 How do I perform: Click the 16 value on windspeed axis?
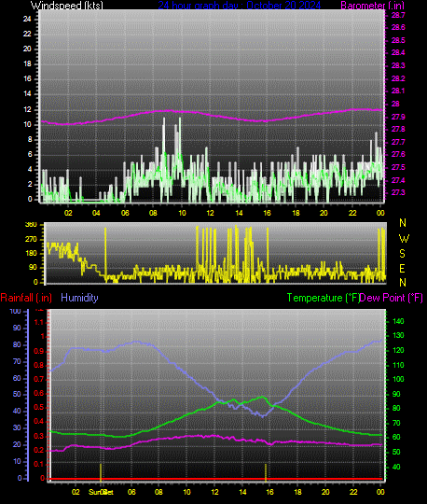point(27,78)
